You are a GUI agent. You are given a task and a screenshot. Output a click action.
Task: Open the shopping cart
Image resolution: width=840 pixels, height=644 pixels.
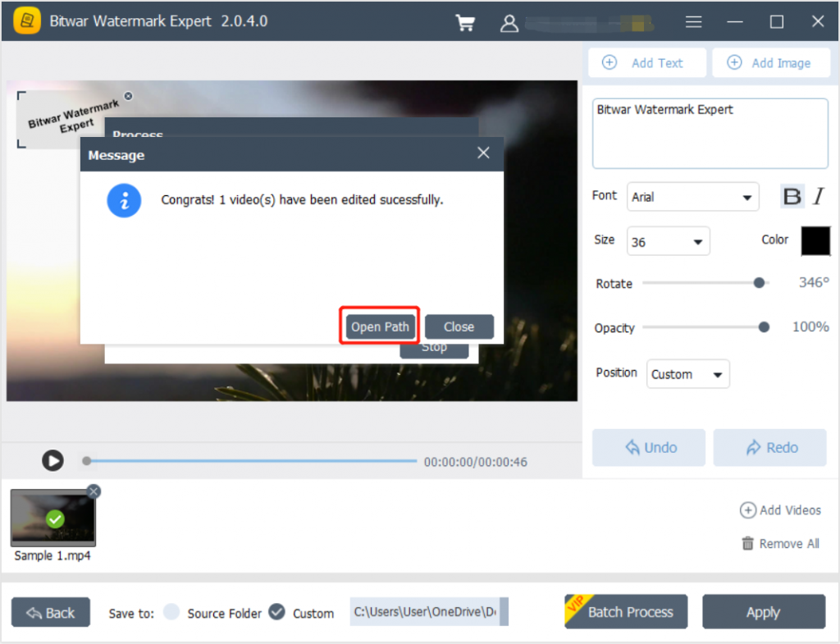465,22
